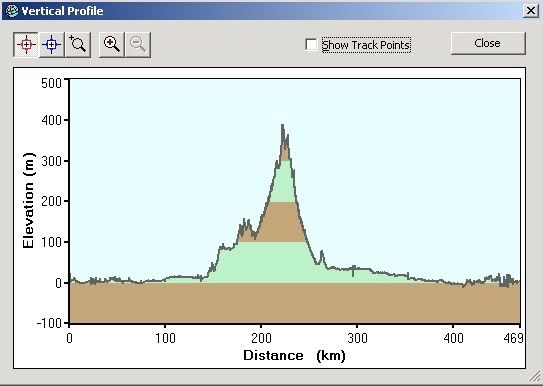Close the window with the X button
This screenshot has width=543, height=386.
[531, 11]
